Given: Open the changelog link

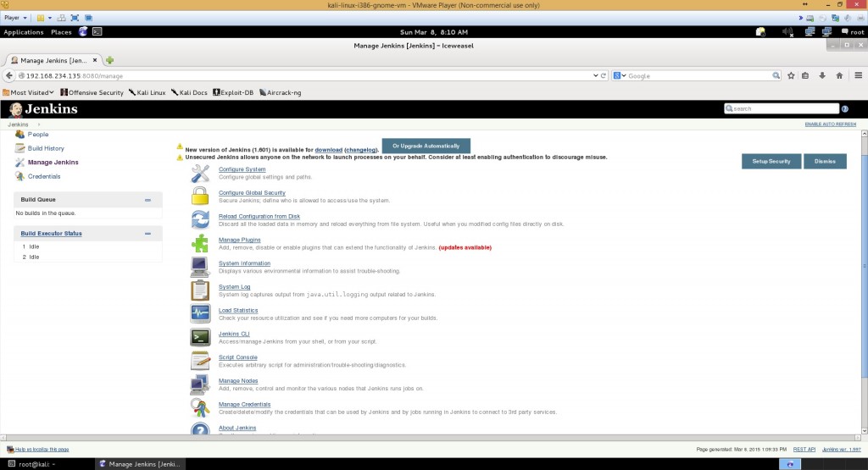Looking at the screenshot, I should [x=361, y=150].
